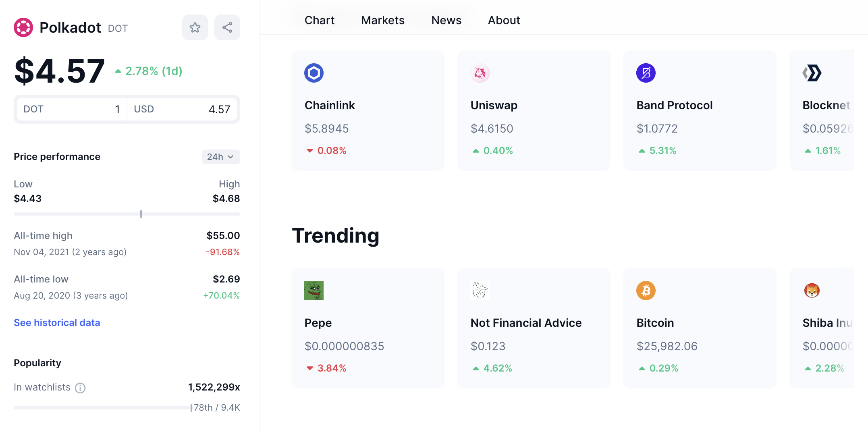Switch to the Chart tab
The width and height of the screenshot is (868, 432).
pos(320,20)
